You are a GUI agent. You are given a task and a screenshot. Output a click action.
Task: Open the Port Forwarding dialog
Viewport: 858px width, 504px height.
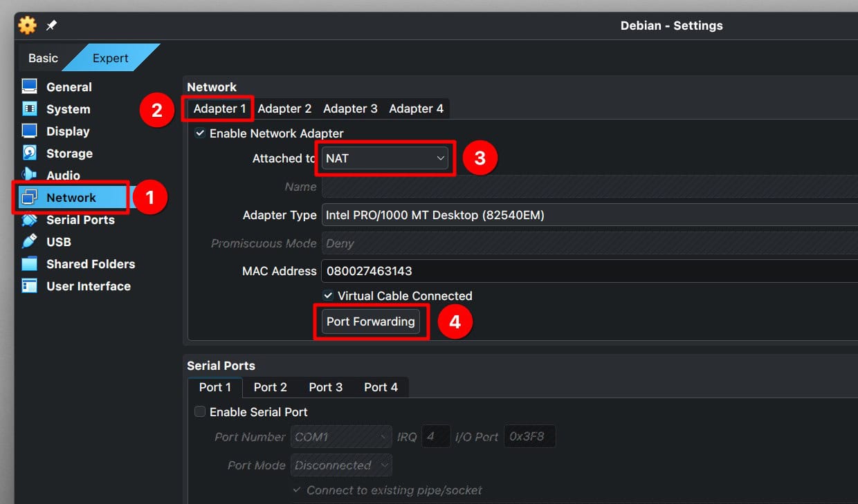point(371,321)
